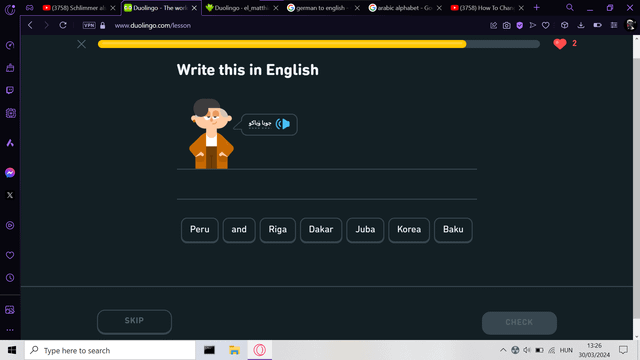640x360 pixels.
Task: Go back with browser back arrow
Action: pyautogui.click(x=30, y=25)
